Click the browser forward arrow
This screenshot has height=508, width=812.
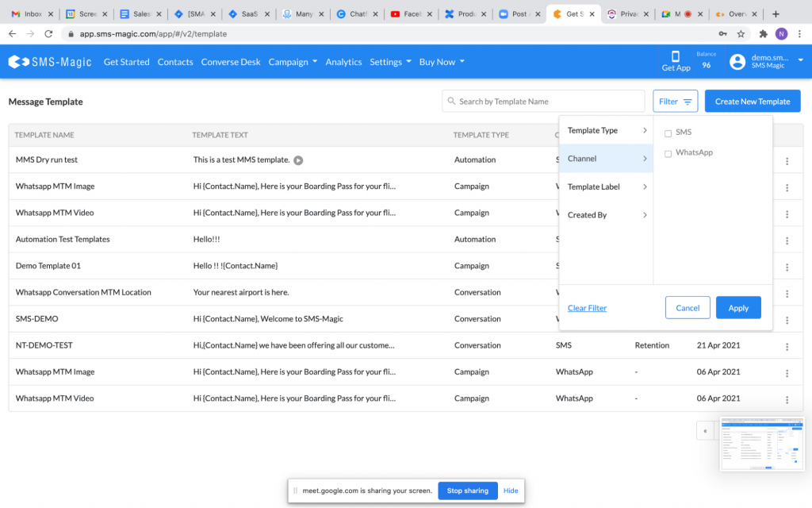coord(31,33)
